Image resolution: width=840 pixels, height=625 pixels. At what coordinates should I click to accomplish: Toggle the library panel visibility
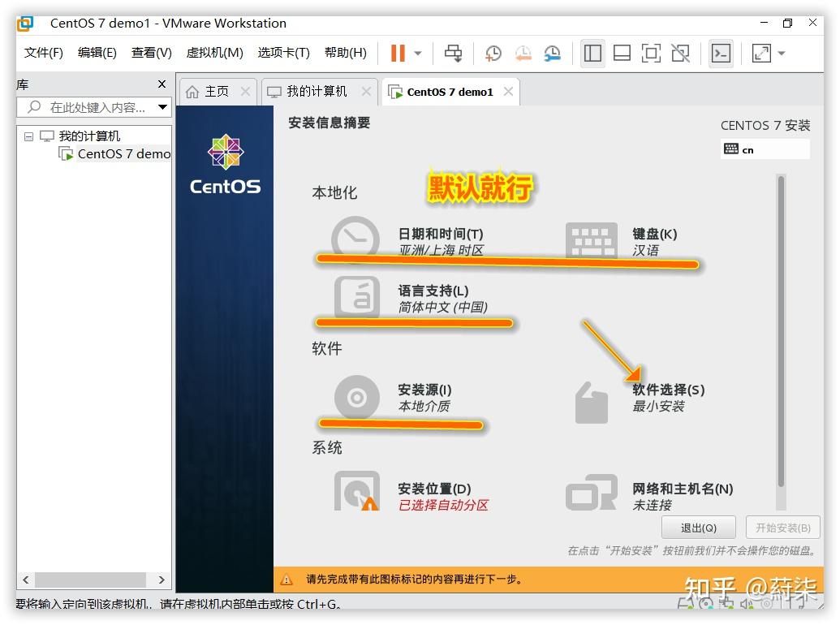click(592, 53)
